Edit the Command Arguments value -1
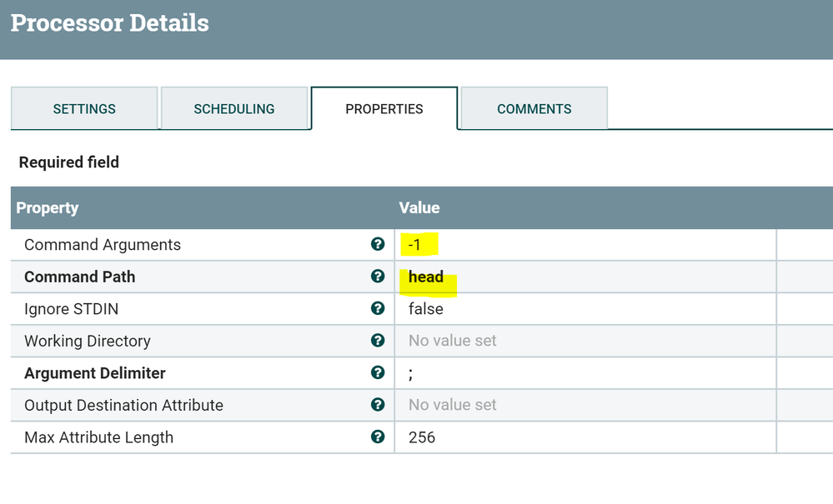 pos(414,245)
